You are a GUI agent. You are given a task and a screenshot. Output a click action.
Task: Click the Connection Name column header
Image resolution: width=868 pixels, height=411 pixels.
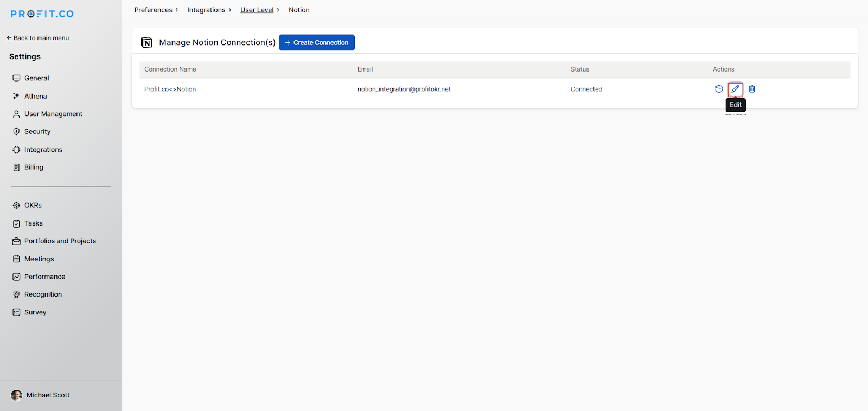coord(170,69)
